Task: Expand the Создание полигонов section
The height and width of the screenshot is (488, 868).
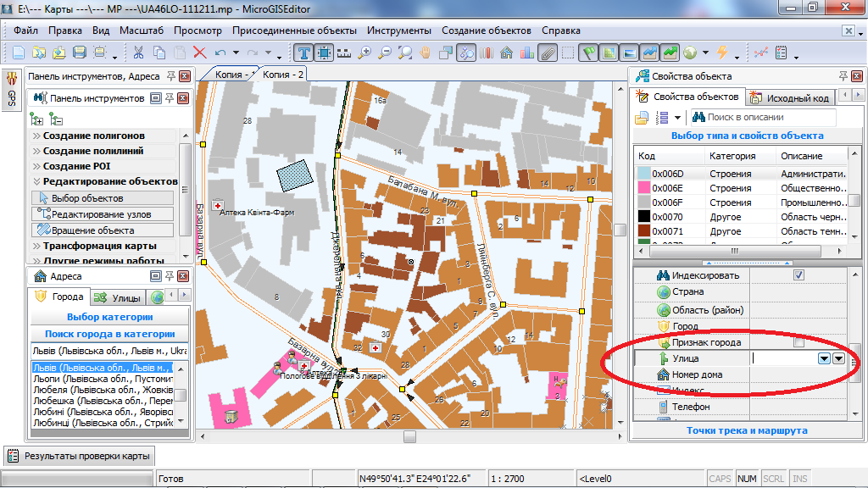Action: [93, 136]
